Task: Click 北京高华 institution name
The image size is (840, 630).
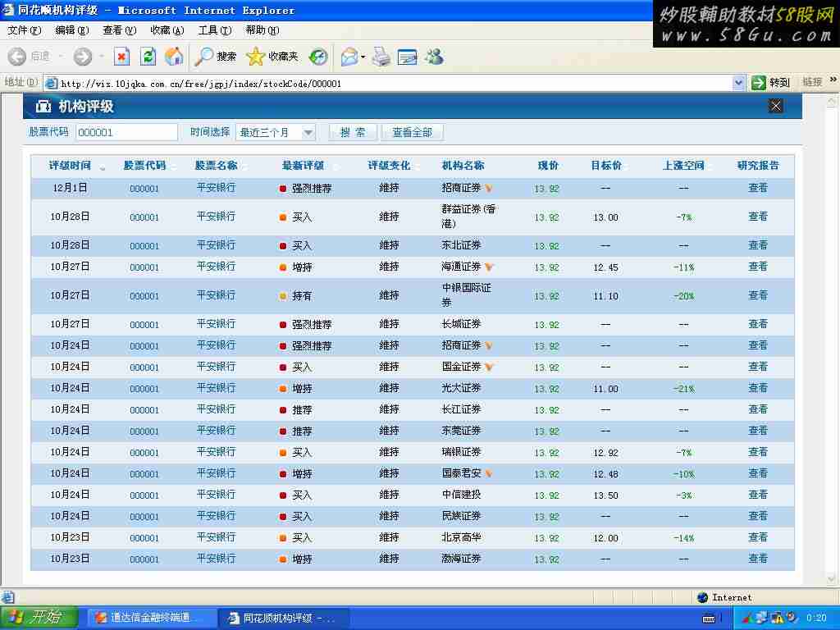Action: click(461, 537)
